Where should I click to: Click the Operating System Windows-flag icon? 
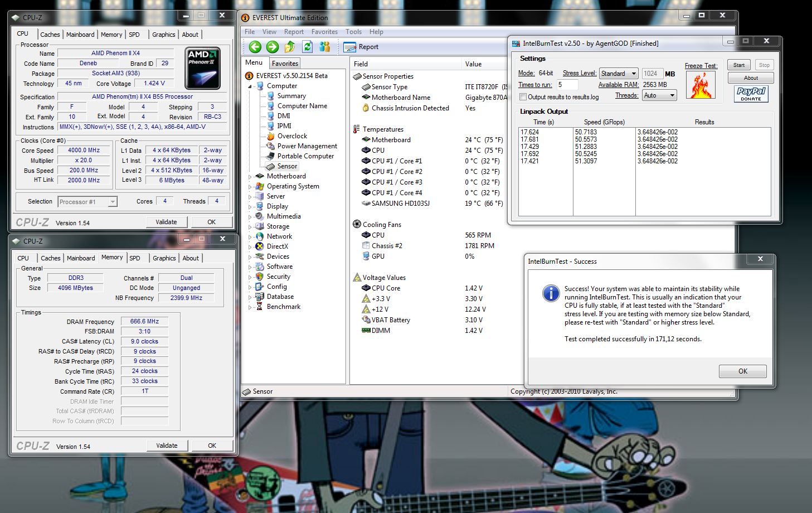click(x=260, y=186)
